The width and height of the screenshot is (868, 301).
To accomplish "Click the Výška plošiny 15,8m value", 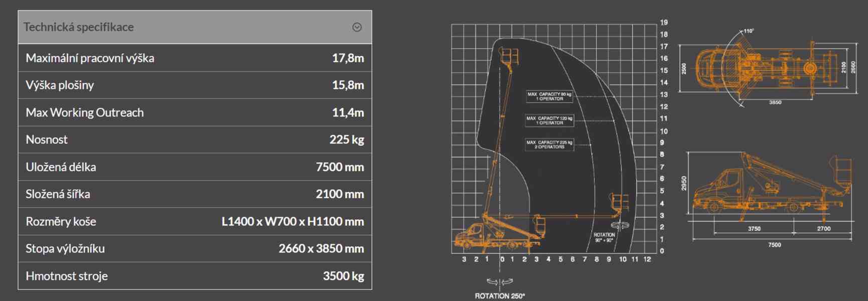I will coord(348,85).
